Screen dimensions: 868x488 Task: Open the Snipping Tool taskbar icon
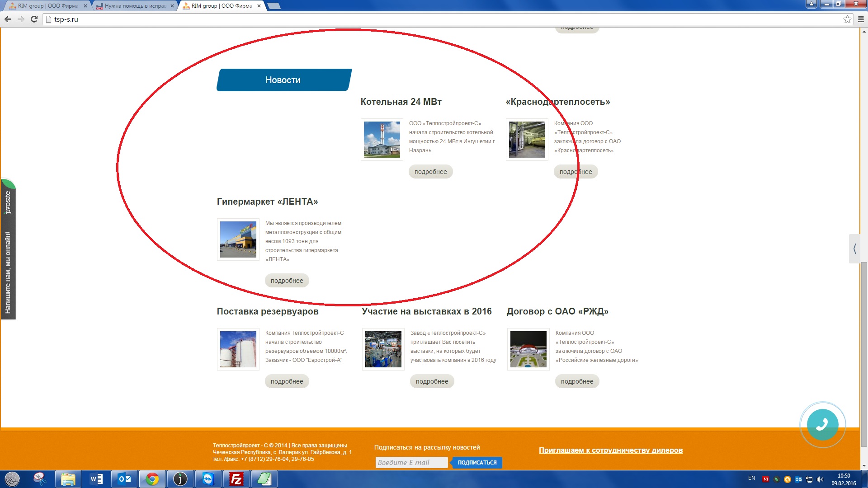[x=40, y=479]
